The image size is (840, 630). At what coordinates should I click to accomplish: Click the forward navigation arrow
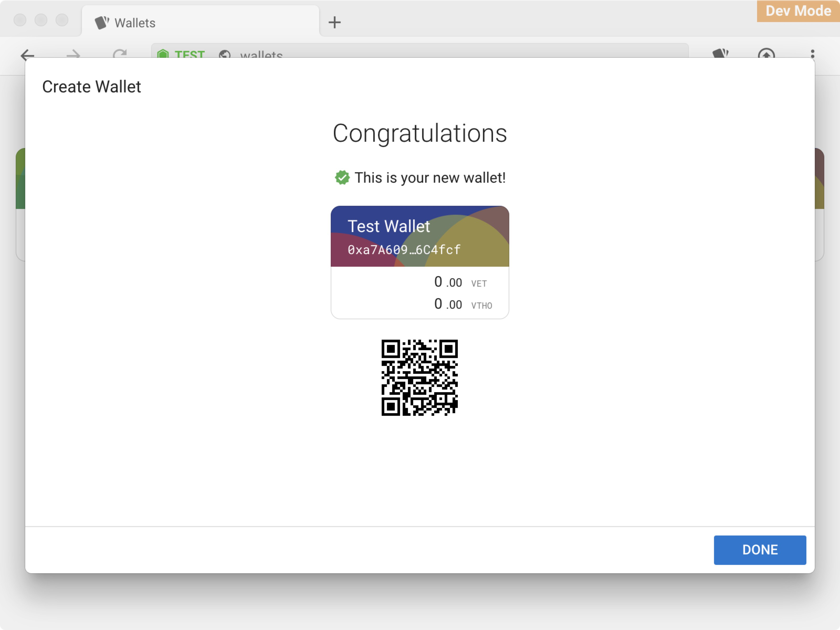coord(73,54)
